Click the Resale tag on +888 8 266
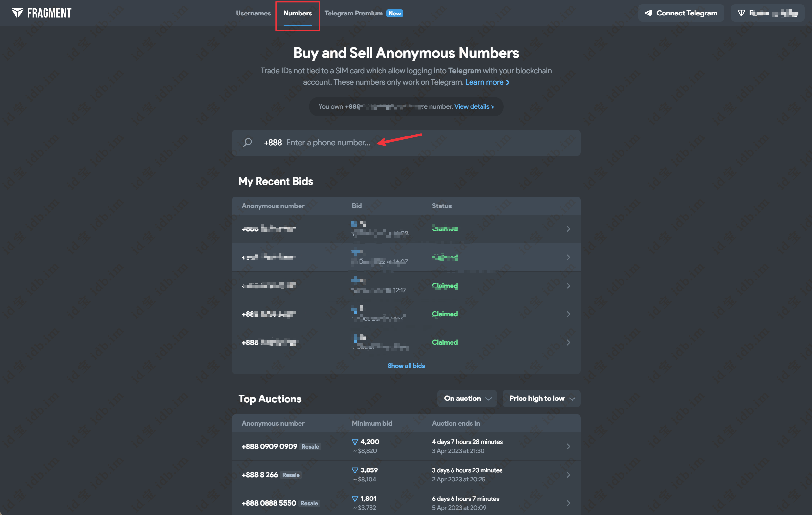The width and height of the screenshot is (812, 515). 291,475
